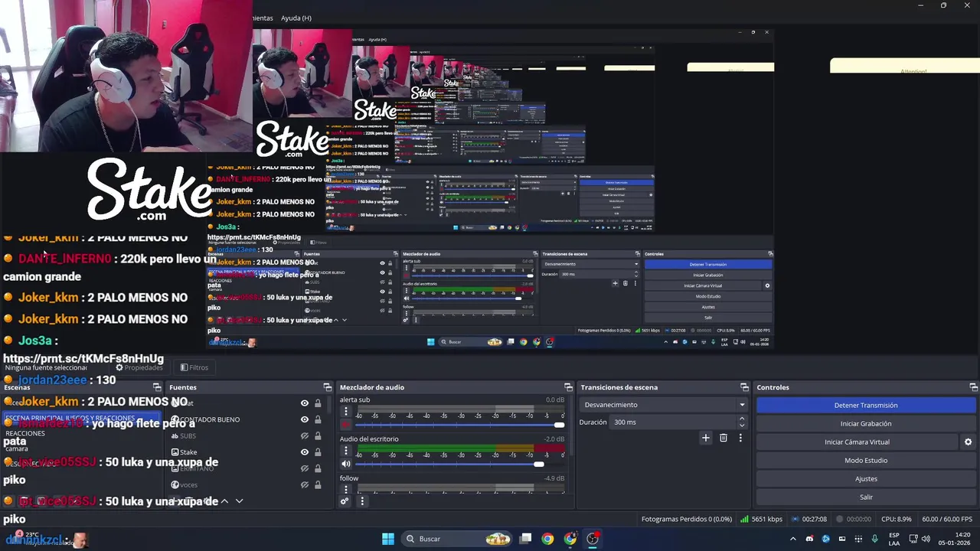The height and width of the screenshot is (551, 980).
Task: Stop streaming with Detener Transmisión
Action: 866,405
